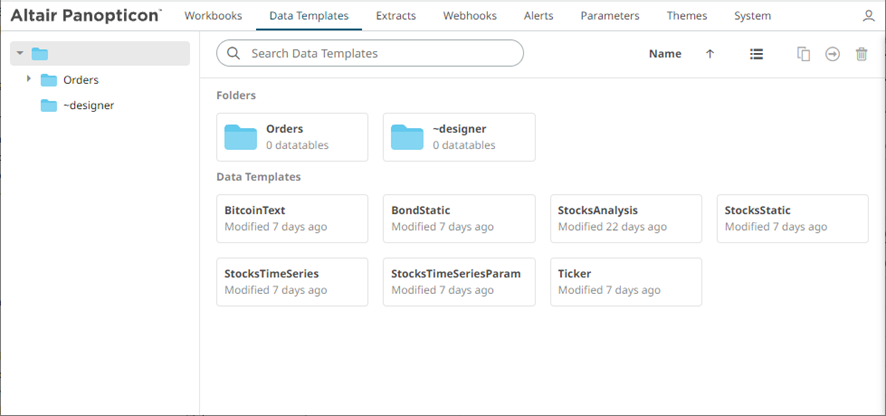Viewport: 886px width, 416px height.
Task: Open the ~designer folder tile
Action: [x=459, y=137]
